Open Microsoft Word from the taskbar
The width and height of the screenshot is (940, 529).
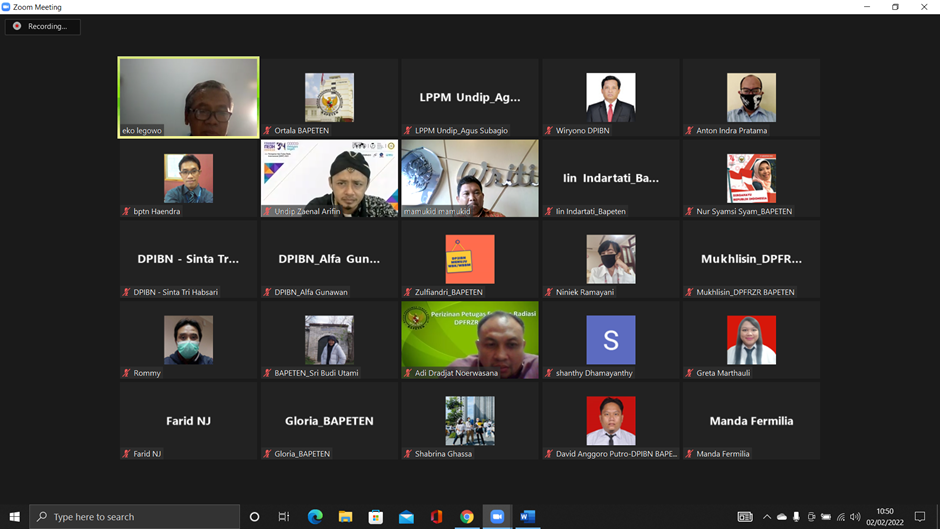coord(528,517)
